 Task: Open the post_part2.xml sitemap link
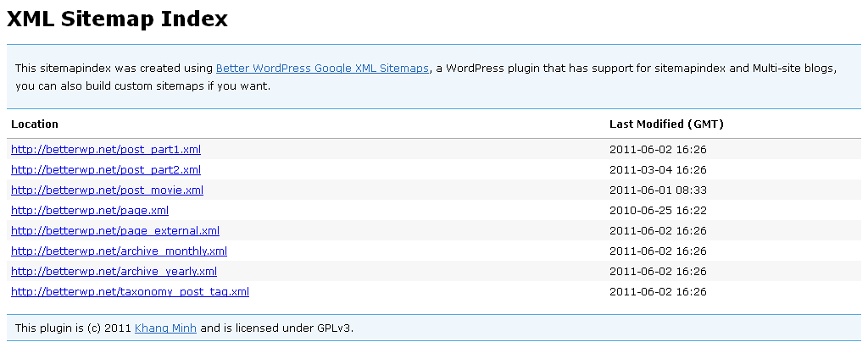tap(106, 169)
